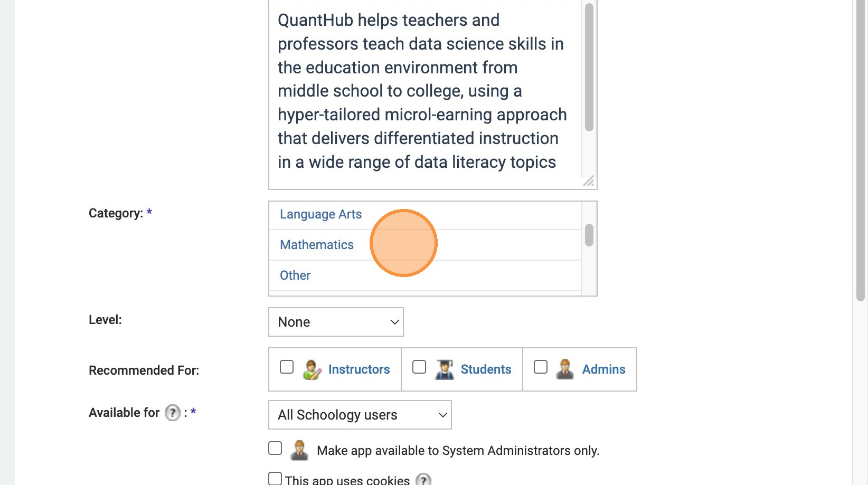Click the Instructors link label

[x=359, y=369]
